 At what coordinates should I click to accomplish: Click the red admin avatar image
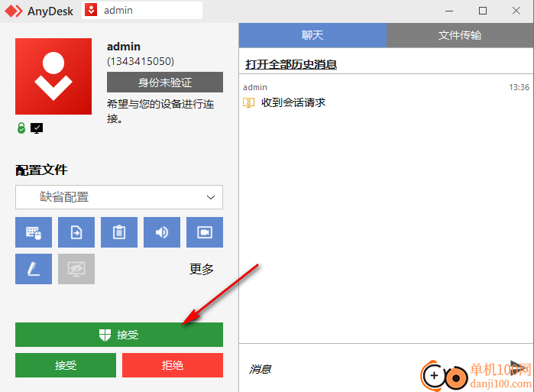(x=53, y=76)
